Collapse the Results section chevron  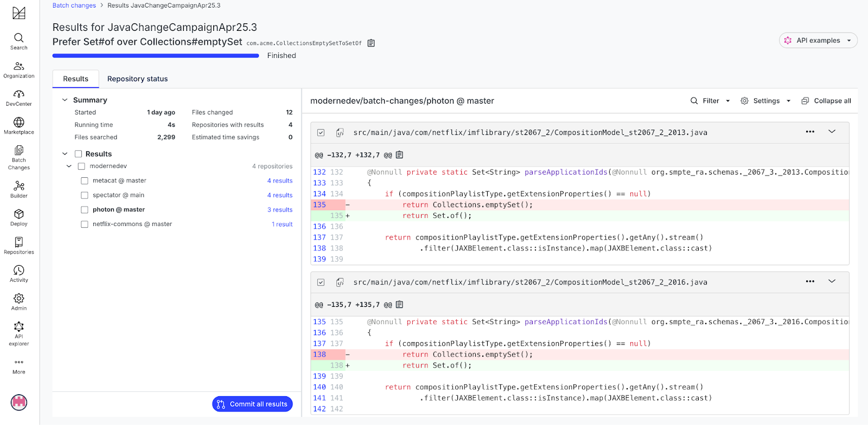65,154
